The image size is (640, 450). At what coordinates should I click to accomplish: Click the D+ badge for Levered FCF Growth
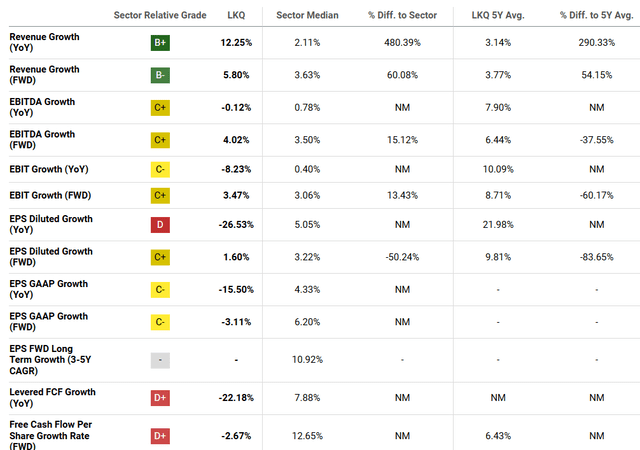click(x=160, y=398)
